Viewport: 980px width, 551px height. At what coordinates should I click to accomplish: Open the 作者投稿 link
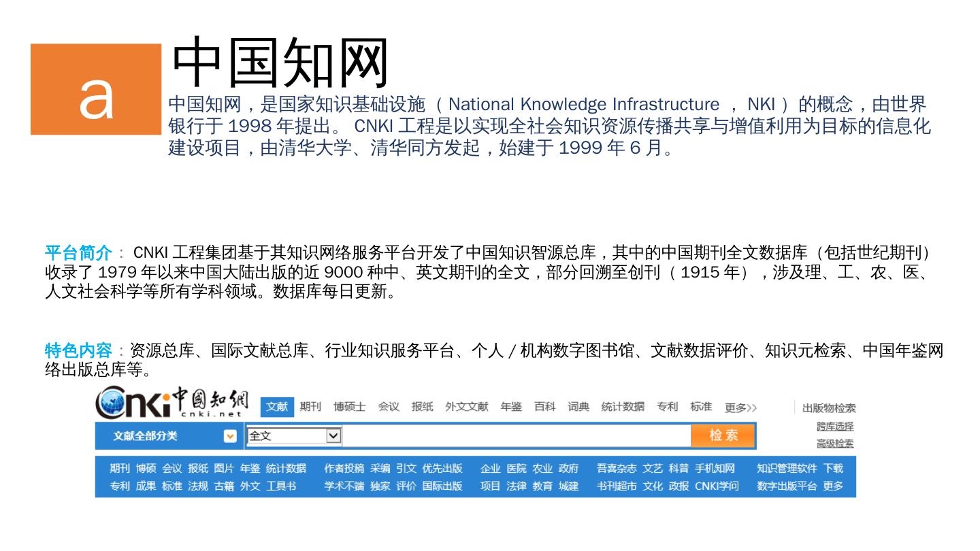coord(344,468)
